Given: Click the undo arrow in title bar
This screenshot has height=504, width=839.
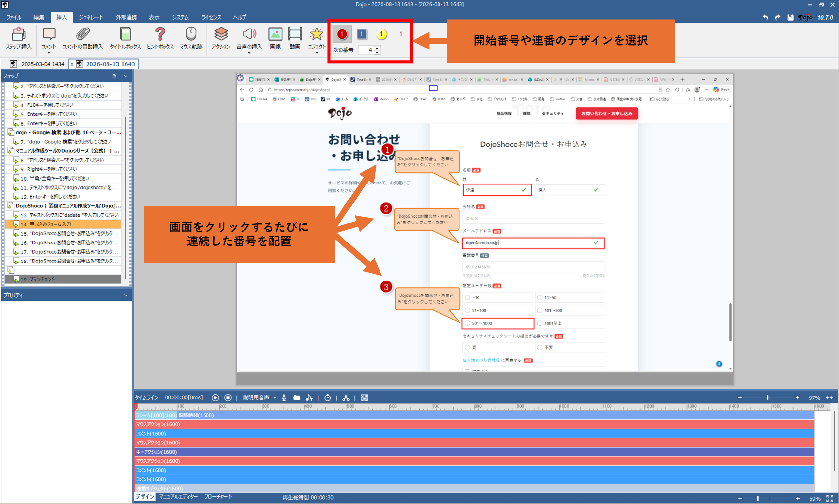Looking at the screenshot, I should (765, 17).
